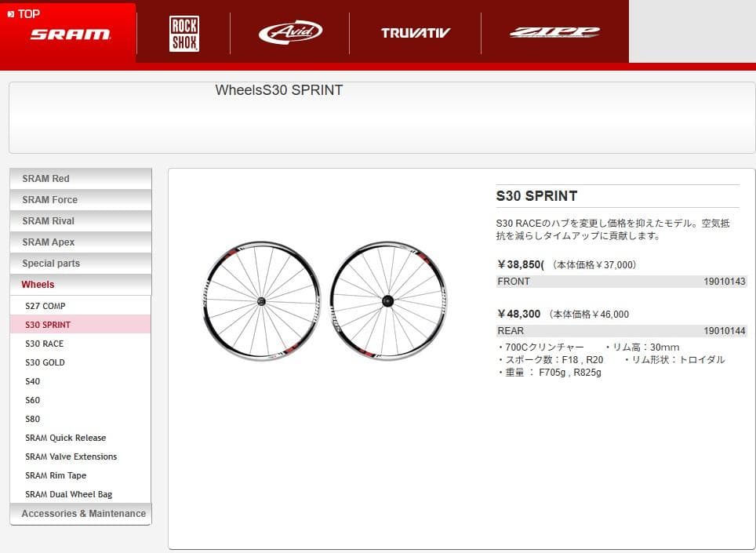Image resolution: width=756 pixels, height=553 pixels.
Task: Open Accessories & Maintenance category
Action: (81, 514)
